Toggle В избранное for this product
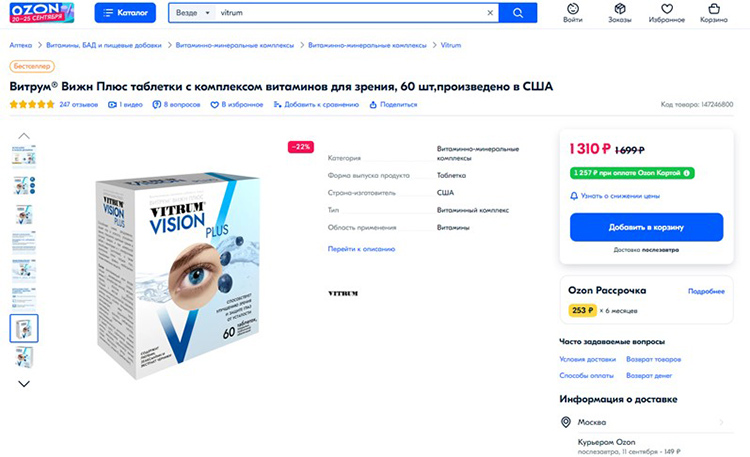750x457 pixels. point(237,104)
